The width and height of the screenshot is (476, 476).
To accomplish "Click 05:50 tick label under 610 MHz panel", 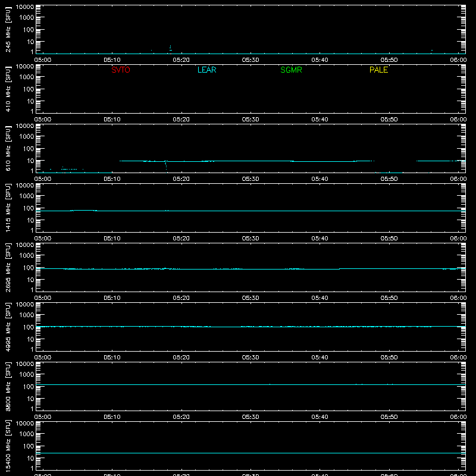I will 389,179.
